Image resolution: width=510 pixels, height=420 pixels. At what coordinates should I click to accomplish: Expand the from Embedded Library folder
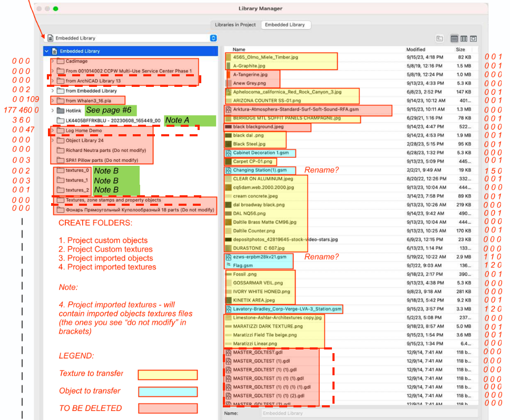pos(52,91)
